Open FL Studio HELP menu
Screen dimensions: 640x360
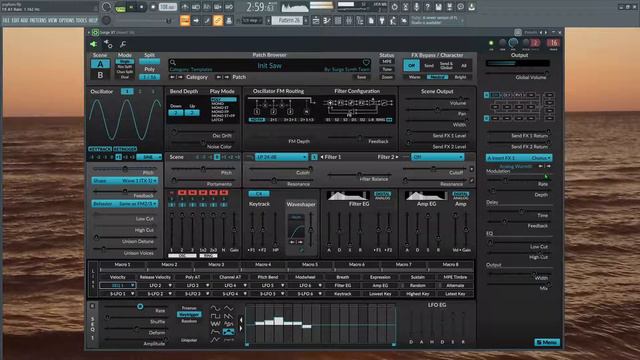93,20
